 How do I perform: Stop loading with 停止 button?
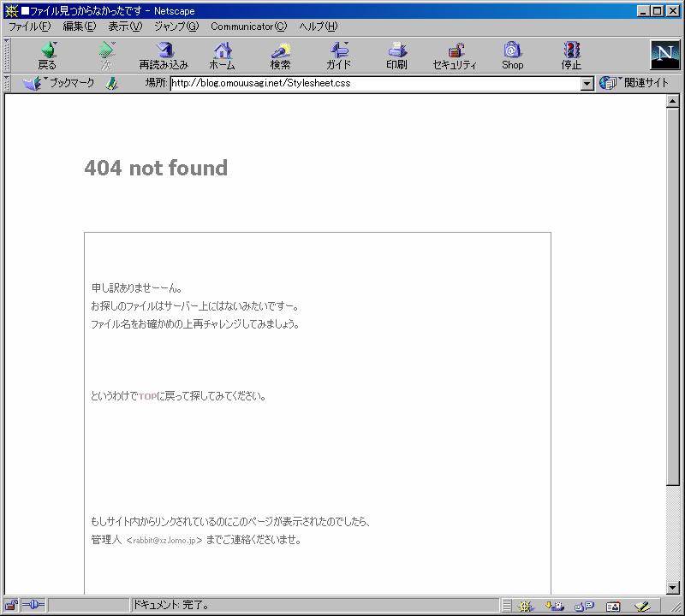click(571, 56)
